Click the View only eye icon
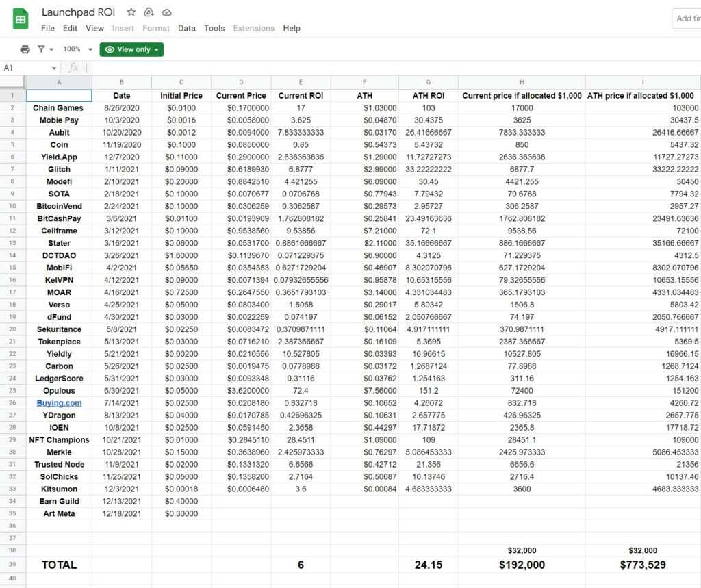This screenshot has width=701, height=588. [x=110, y=49]
